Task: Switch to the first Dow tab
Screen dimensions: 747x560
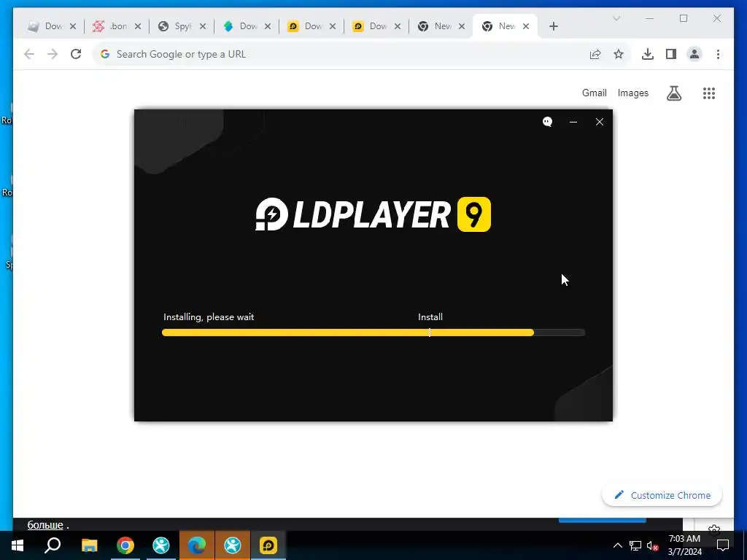Action: 46,26
